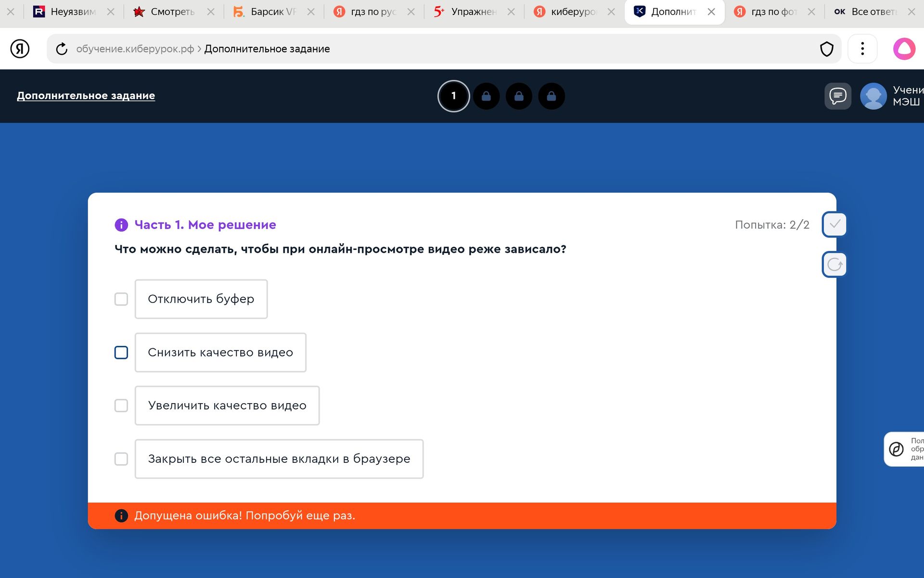Screen dimensions: 924x578
Task: Submit answer with the checkmark button
Action: [x=834, y=224]
